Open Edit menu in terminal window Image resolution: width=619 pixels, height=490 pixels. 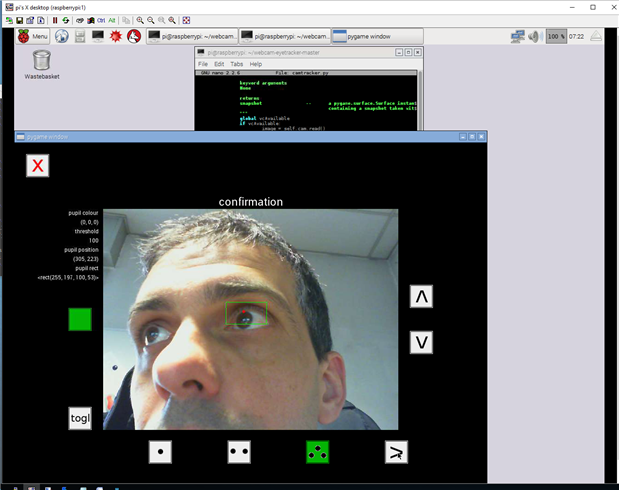pyautogui.click(x=219, y=64)
